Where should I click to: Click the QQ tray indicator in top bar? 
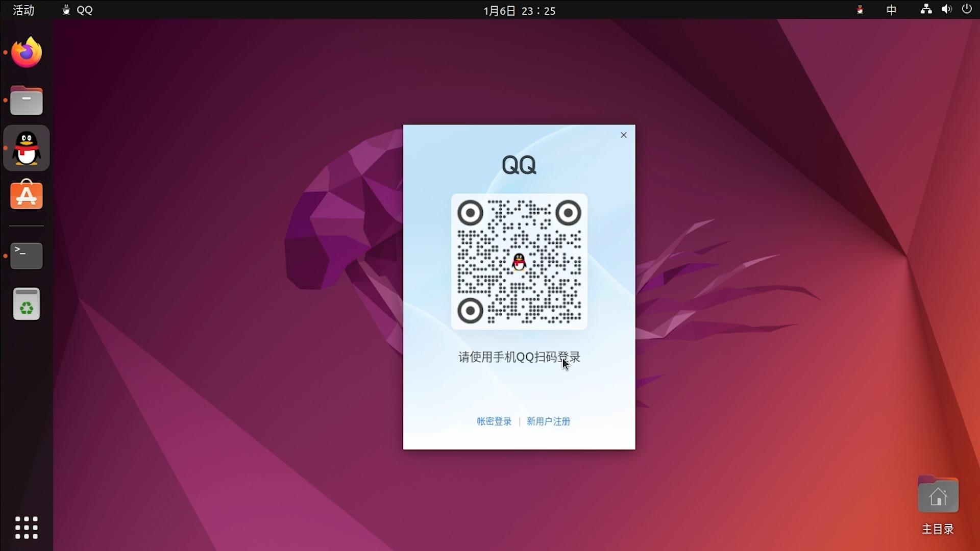pos(860,10)
